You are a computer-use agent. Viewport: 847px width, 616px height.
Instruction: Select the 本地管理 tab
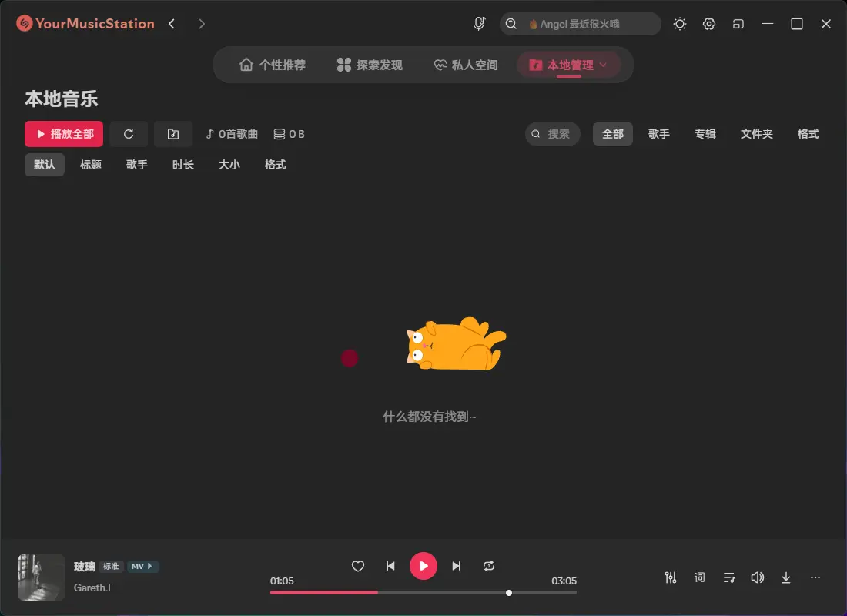point(567,65)
